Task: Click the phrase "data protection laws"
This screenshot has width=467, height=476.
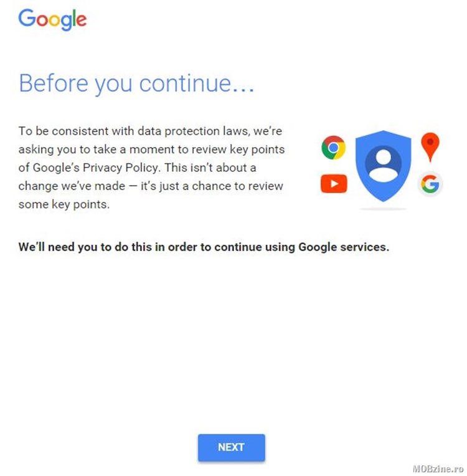Action: 194,131
